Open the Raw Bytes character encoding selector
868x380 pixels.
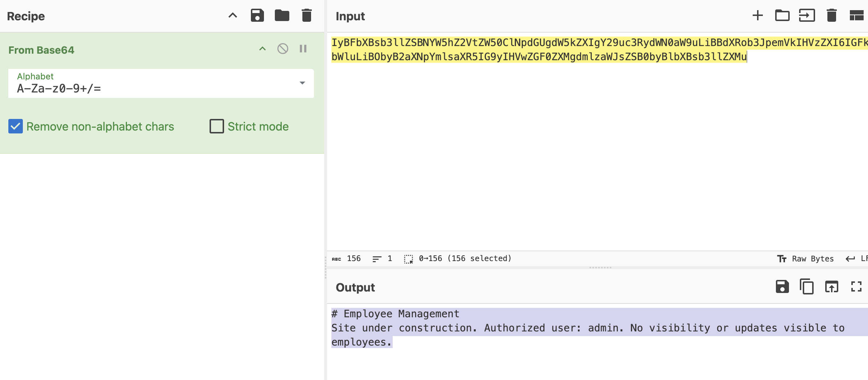coord(805,259)
